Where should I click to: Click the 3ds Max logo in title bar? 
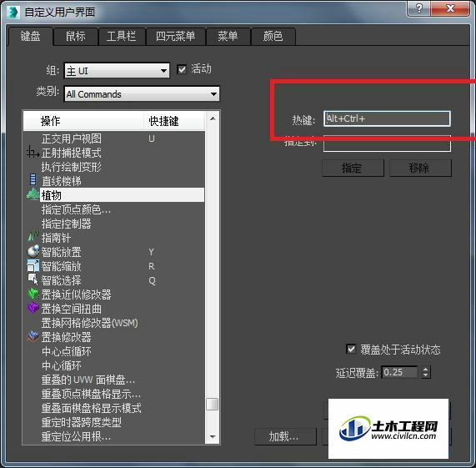point(13,13)
